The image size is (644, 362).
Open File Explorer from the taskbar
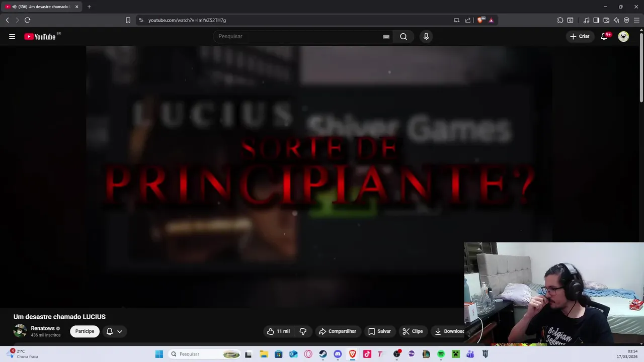coord(264,354)
